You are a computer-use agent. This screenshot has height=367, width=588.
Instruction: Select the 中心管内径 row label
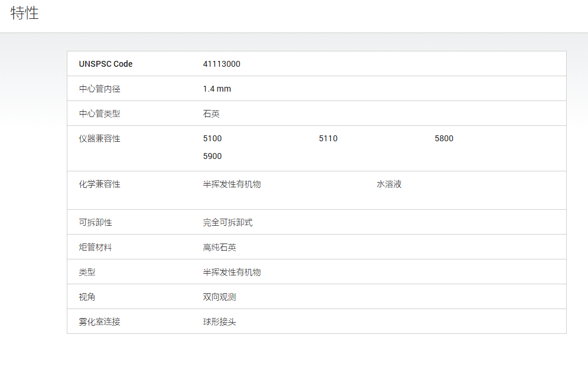[x=99, y=89]
